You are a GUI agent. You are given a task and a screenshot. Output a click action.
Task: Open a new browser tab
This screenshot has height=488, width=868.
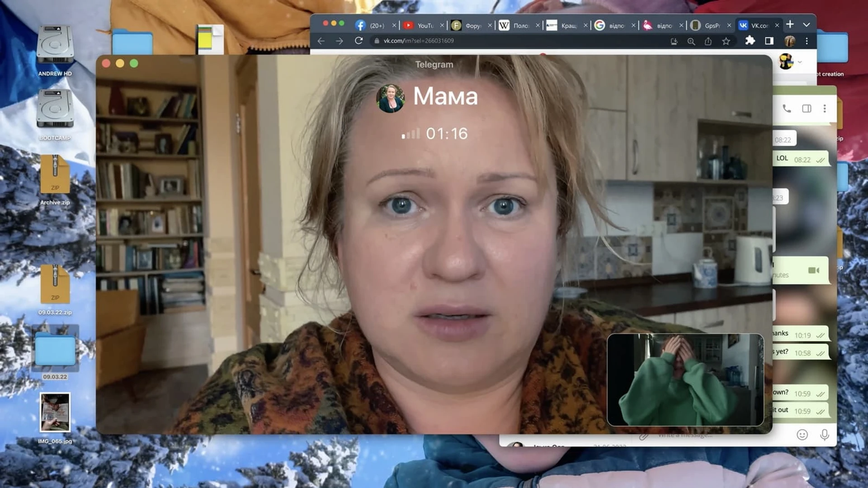pos(790,24)
